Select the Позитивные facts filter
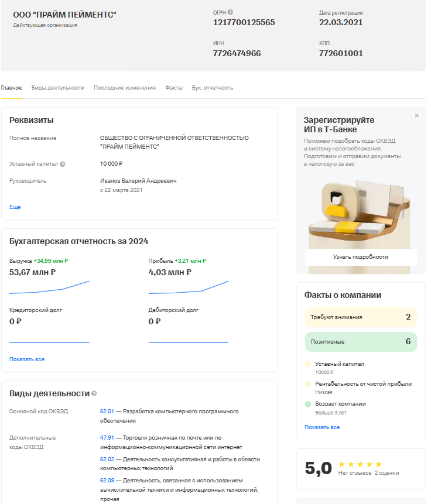Image resolution: width=431 pixels, height=504 pixels. coord(360,342)
